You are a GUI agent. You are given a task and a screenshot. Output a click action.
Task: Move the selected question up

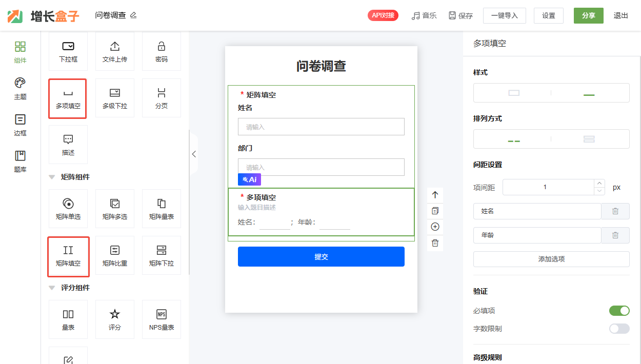tap(435, 195)
